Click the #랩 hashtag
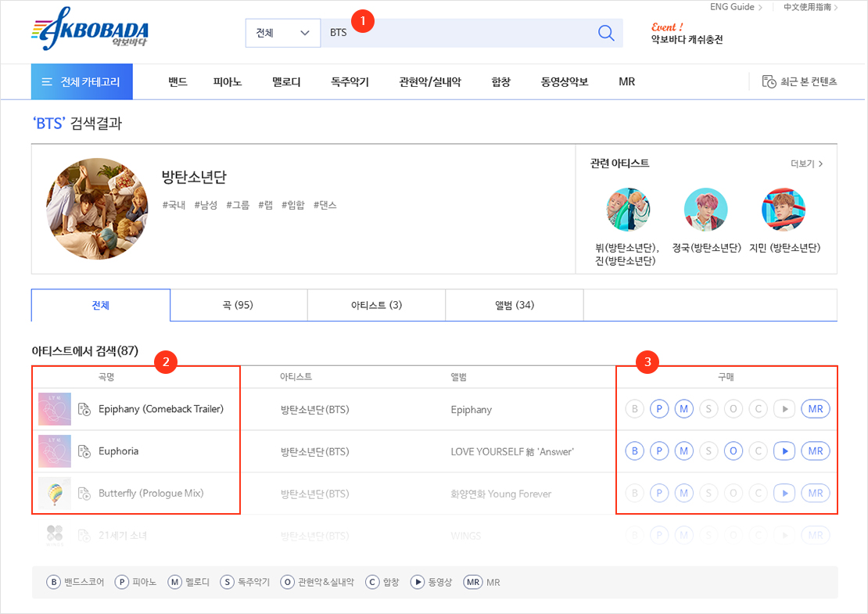This screenshot has width=868, height=614. (266, 205)
